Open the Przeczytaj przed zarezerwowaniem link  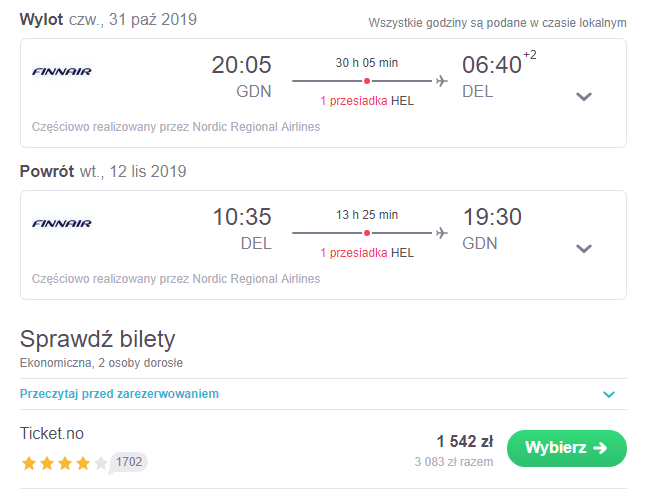pos(119,394)
